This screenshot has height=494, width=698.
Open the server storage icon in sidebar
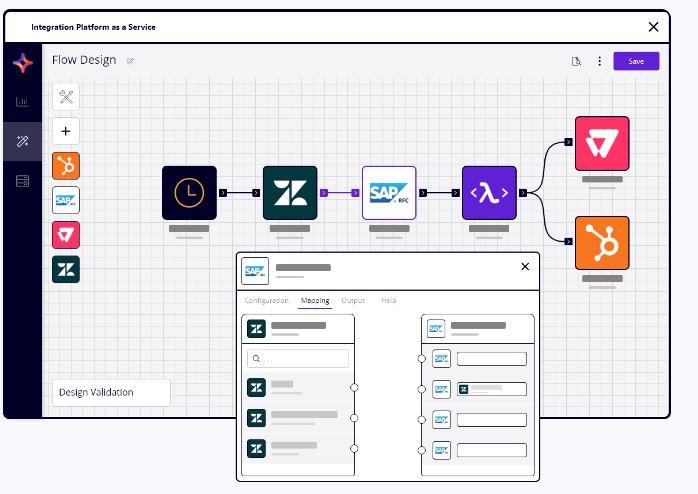pos(22,181)
